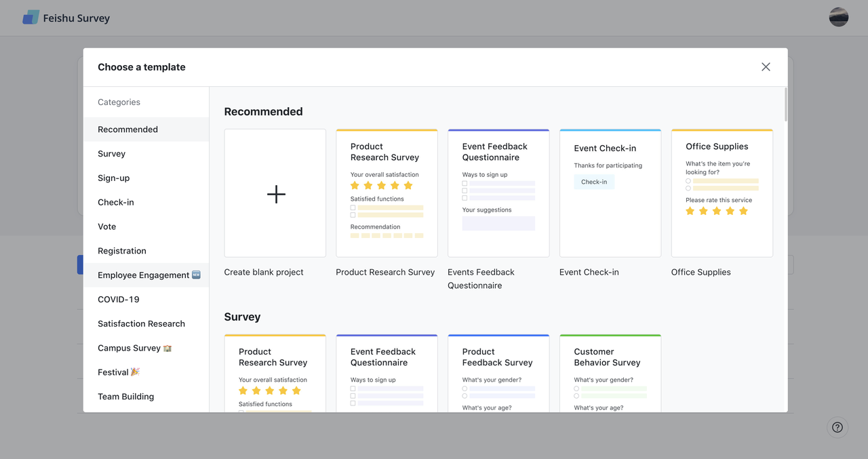The width and height of the screenshot is (868, 459).
Task: Close the Choose a template dialog
Action: 766,67
